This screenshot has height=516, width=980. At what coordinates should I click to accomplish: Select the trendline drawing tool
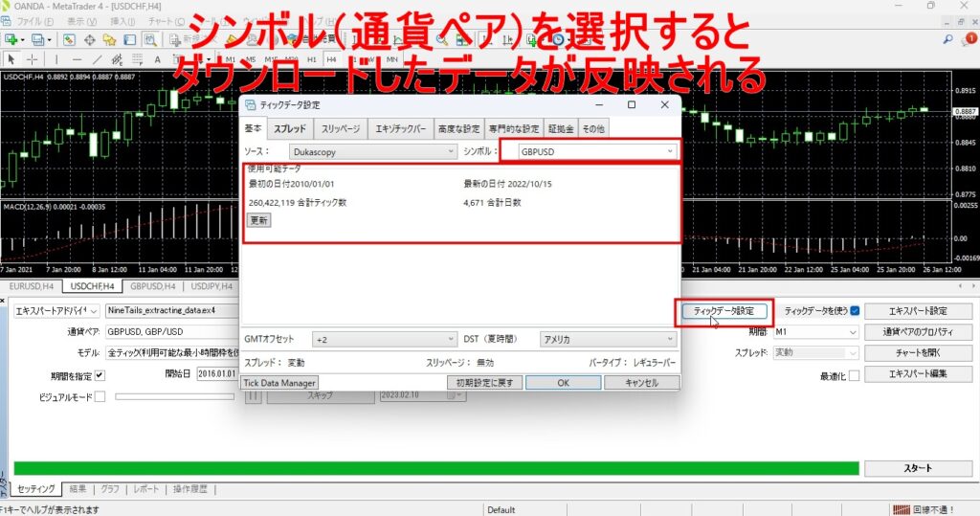tap(97, 59)
